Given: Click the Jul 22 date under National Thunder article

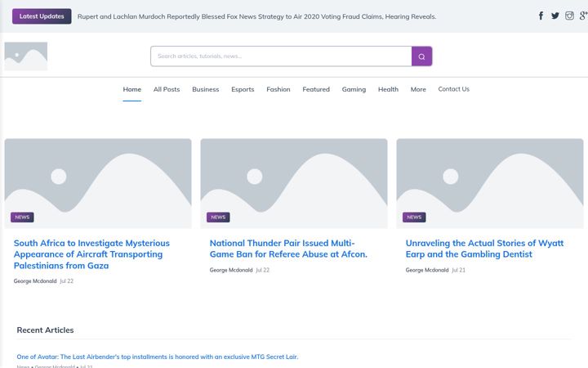Looking at the screenshot, I should (262, 270).
